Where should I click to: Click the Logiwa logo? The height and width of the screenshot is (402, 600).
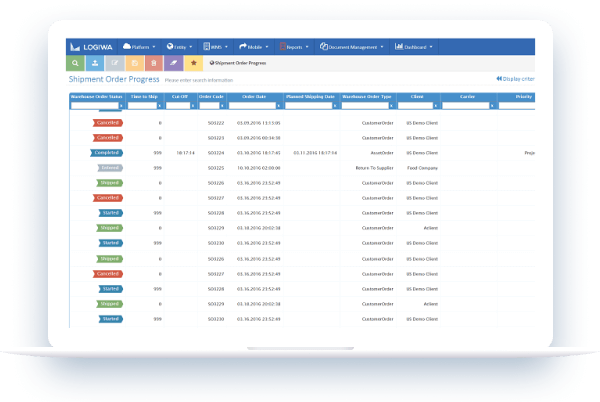(x=92, y=46)
